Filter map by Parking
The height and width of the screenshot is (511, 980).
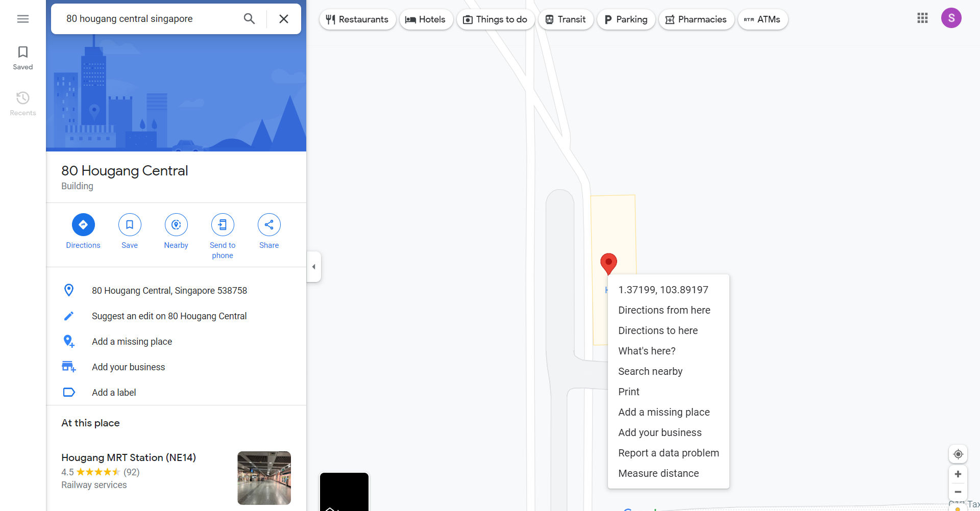coord(626,19)
